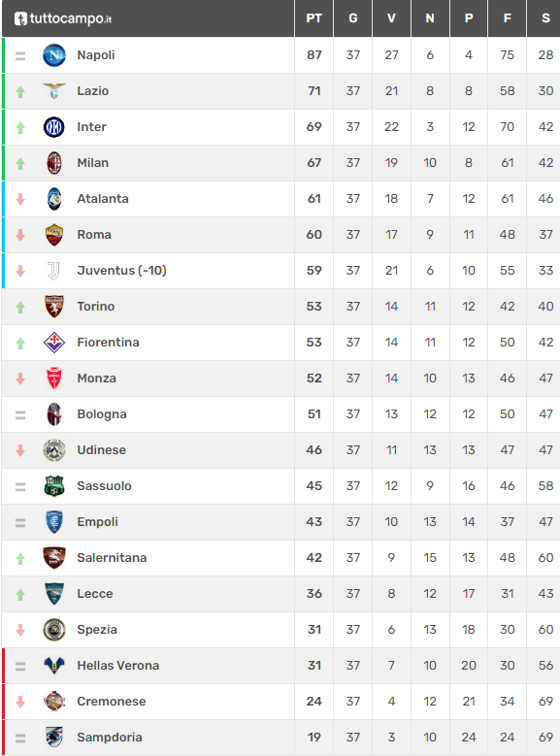Select the Salernitana team name
Image resolution: width=560 pixels, height=756 pixels.
click(112, 558)
